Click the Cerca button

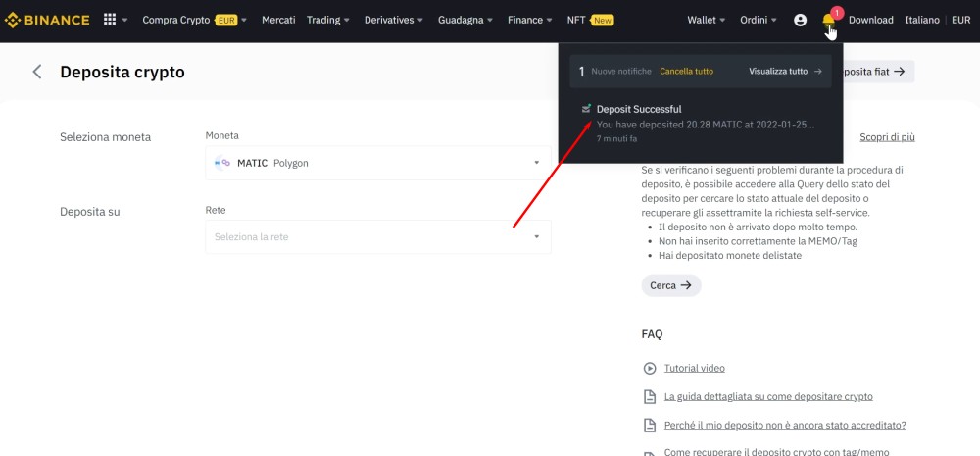pyautogui.click(x=670, y=285)
